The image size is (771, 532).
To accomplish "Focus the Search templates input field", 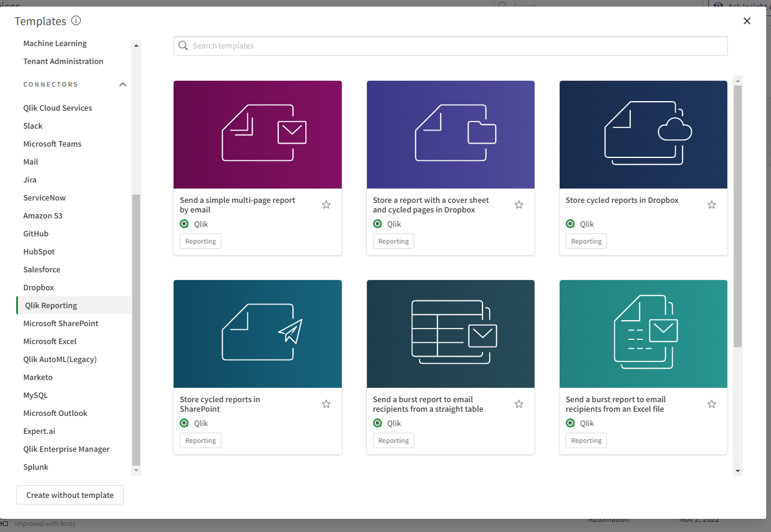I will (x=455, y=46).
